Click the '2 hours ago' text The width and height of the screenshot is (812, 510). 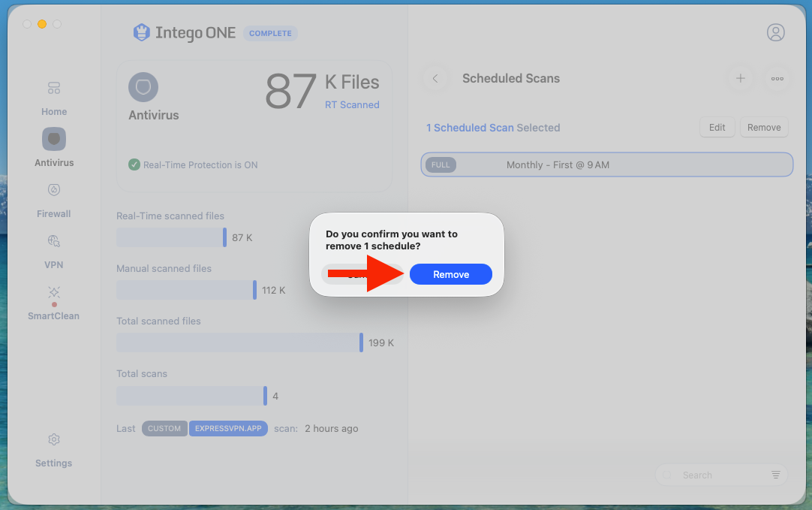pos(332,429)
